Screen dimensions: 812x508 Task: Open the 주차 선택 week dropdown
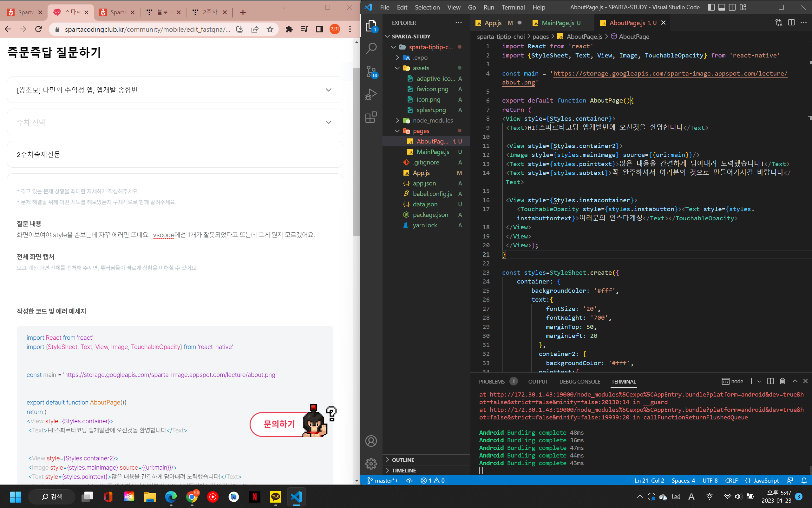tap(175, 122)
